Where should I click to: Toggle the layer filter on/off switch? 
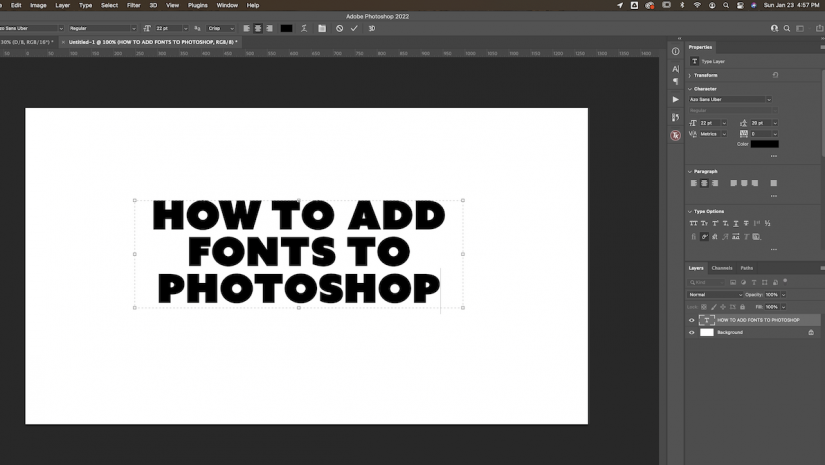point(783,283)
